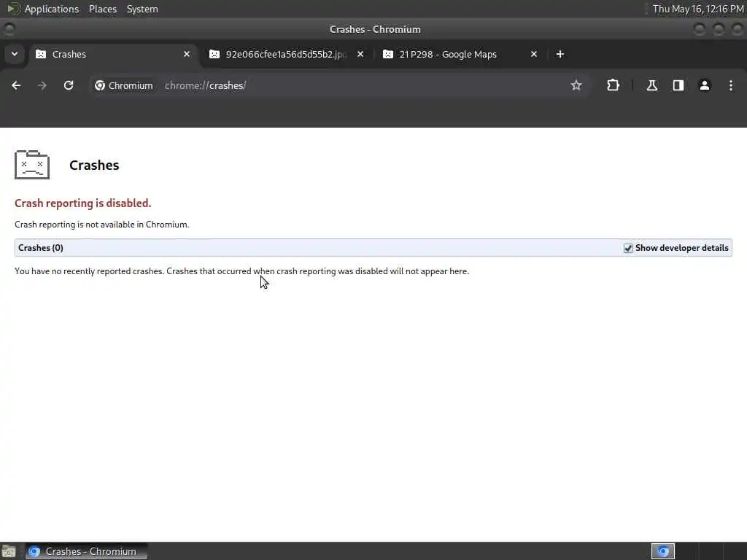Image resolution: width=747 pixels, height=560 pixels.
Task: Click the forward navigation arrow
Action: tap(42, 85)
